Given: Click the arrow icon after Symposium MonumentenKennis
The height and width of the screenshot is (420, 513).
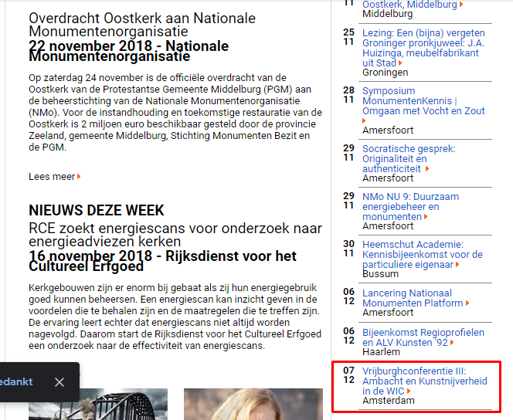Looking at the screenshot, I should click(365, 121).
